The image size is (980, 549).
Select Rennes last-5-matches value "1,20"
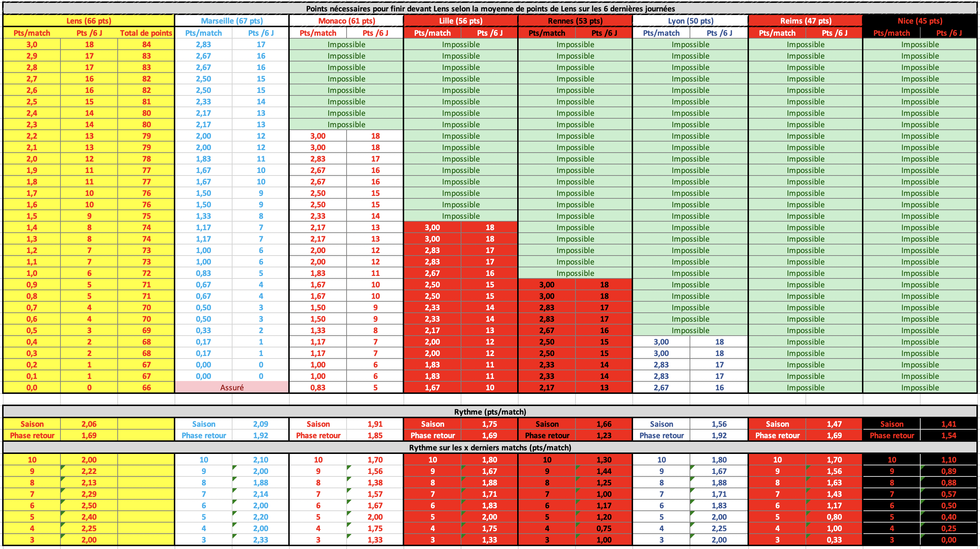(x=604, y=517)
